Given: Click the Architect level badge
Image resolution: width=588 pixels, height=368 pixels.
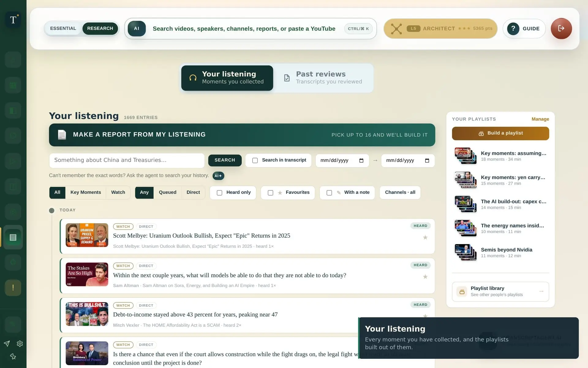Looking at the screenshot, I should pyautogui.click(x=440, y=29).
